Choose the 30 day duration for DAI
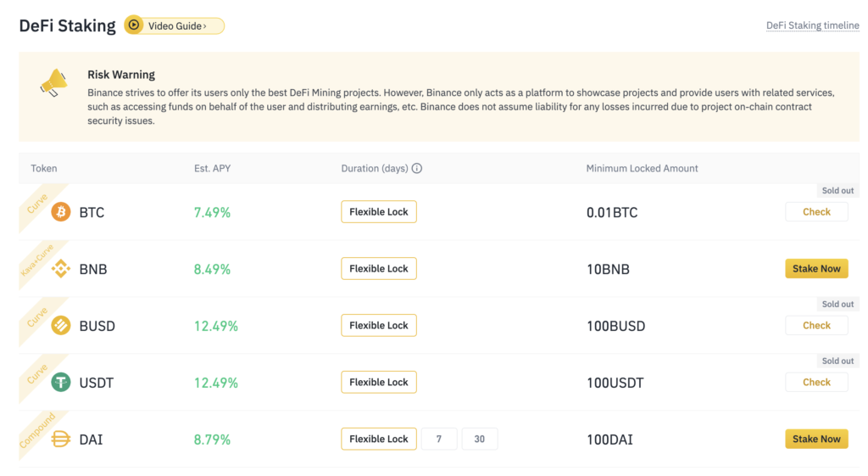This screenshot has height=476, width=868. (x=480, y=439)
